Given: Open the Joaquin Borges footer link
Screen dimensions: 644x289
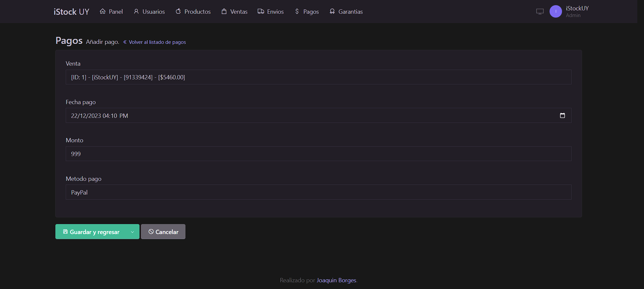Looking at the screenshot, I should 336,280.
